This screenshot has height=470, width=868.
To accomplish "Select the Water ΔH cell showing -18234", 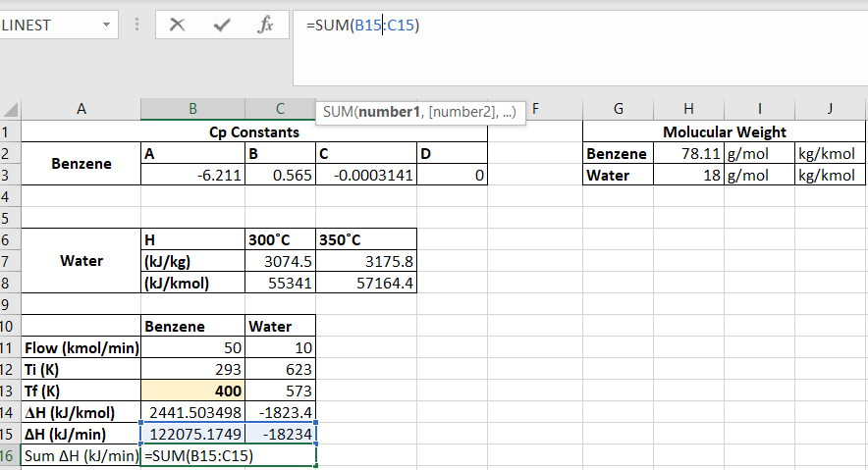I will click(x=280, y=433).
